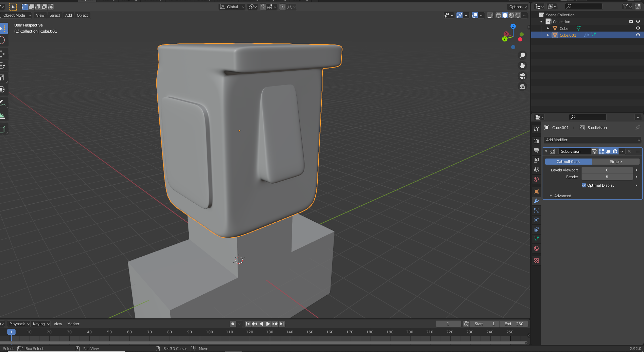644x352 pixels.
Task: Toggle proportional editing in the header
Action: coord(282,7)
